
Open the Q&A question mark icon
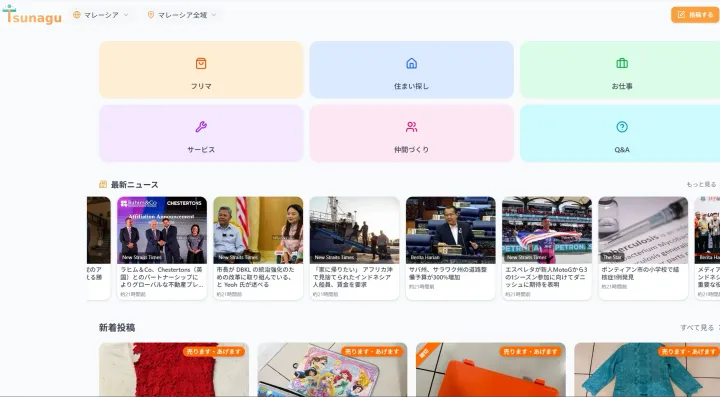622,127
